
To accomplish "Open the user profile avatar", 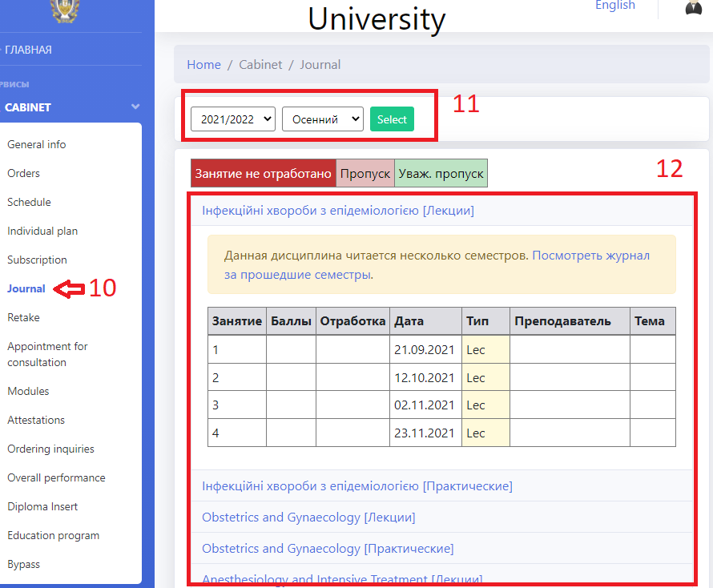I will pyautogui.click(x=694, y=7).
